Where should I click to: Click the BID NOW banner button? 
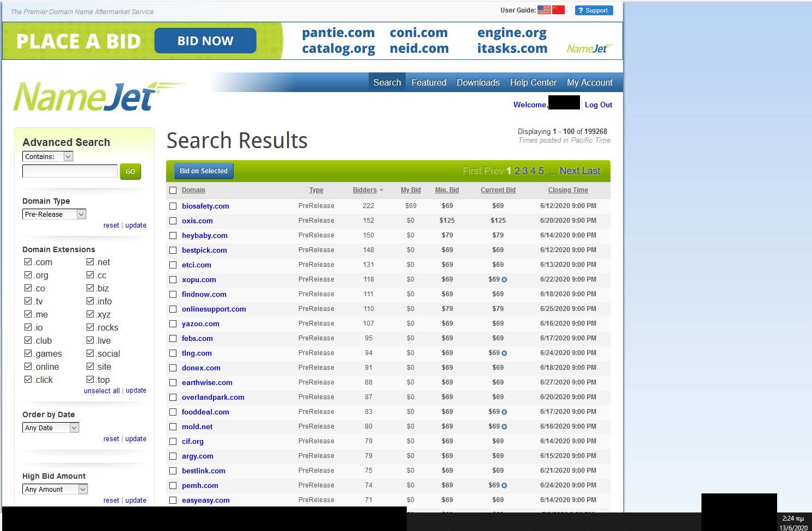(x=205, y=41)
